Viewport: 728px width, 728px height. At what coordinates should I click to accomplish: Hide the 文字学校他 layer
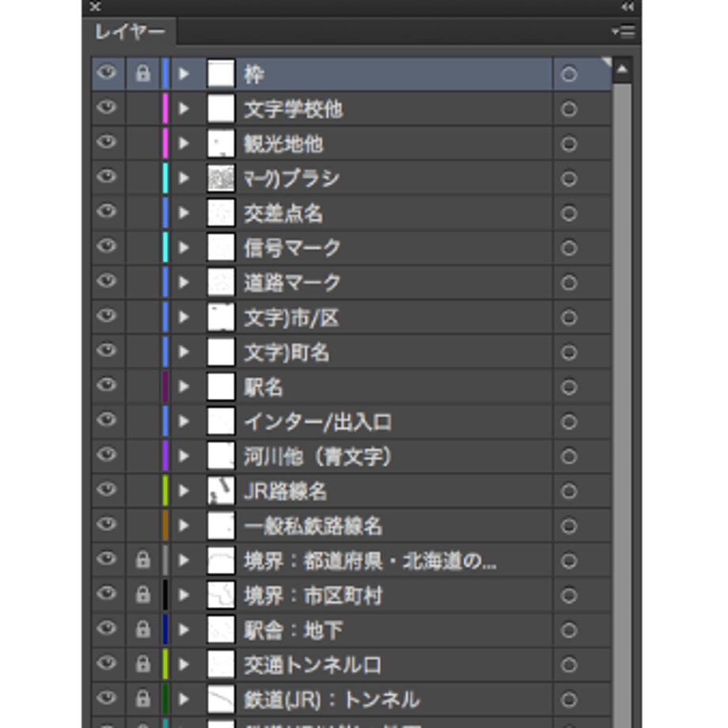[x=107, y=108]
